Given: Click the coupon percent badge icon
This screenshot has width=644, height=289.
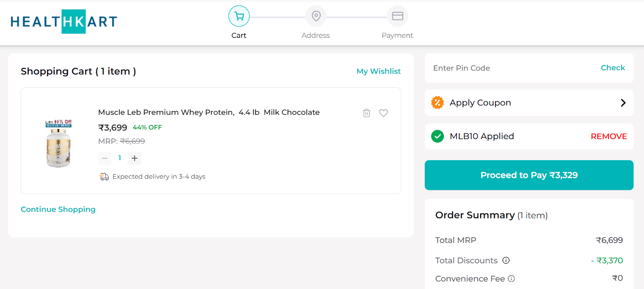Looking at the screenshot, I should pos(437,103).
